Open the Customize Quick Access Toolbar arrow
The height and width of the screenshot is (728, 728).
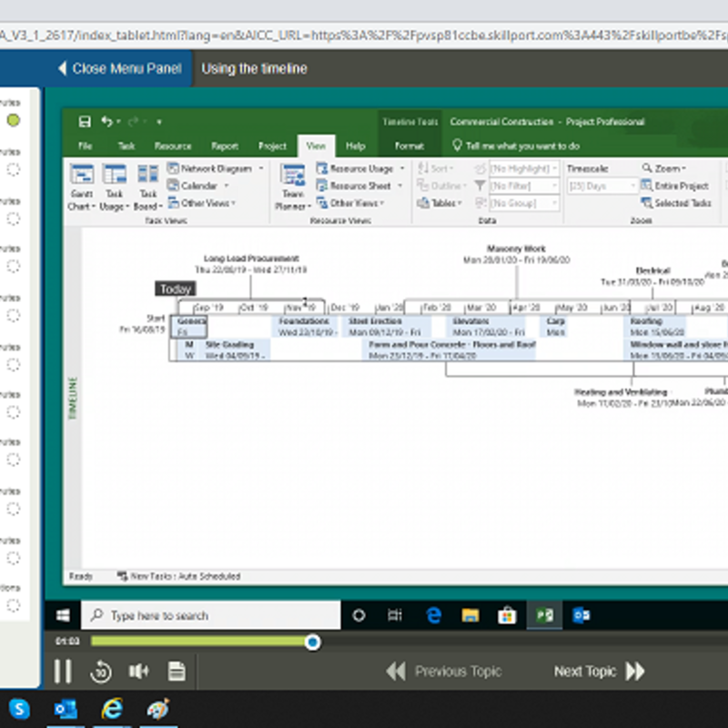point(159,122)
